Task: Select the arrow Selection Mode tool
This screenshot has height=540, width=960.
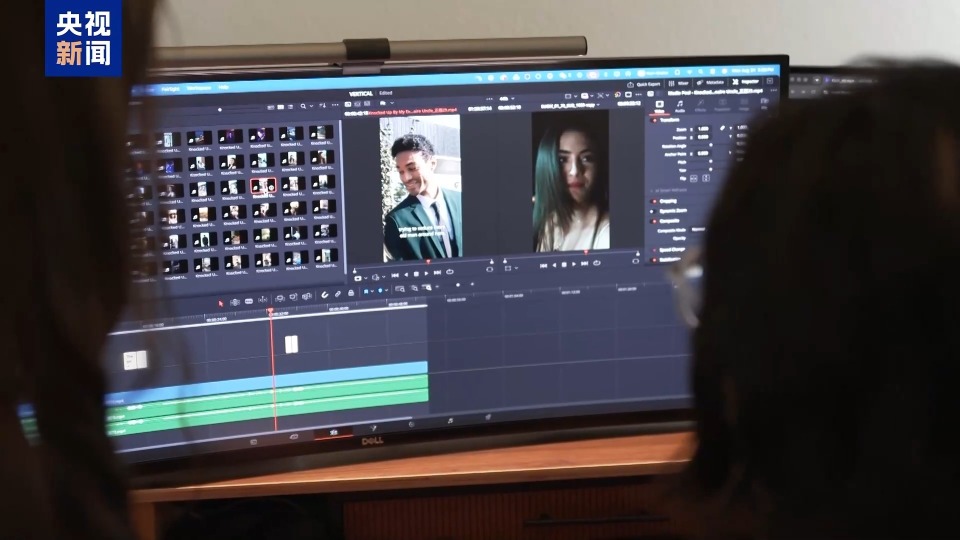Action: point(220,303)
